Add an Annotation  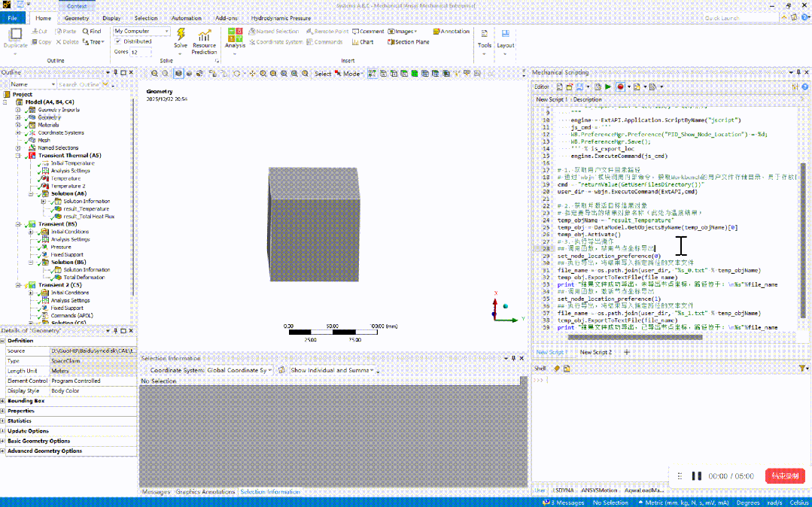451,32
